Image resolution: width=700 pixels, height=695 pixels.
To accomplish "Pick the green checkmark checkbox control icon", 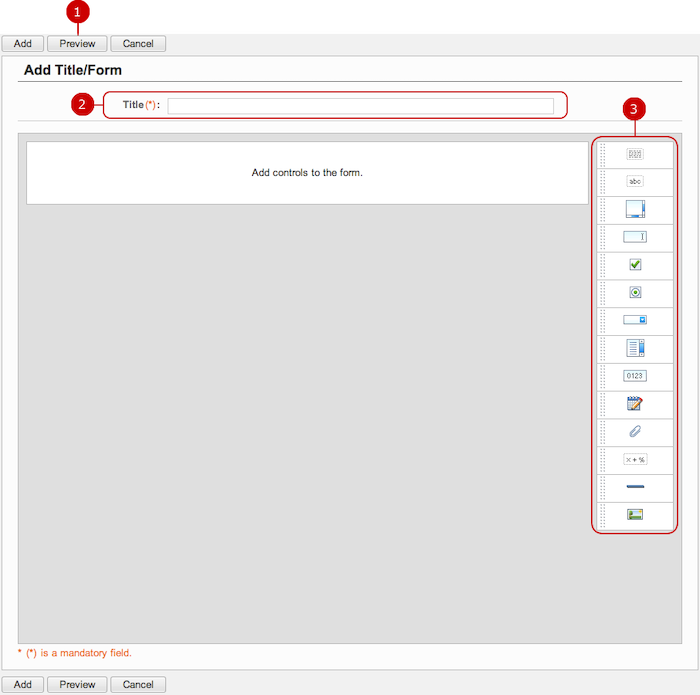I will [635, 264].
